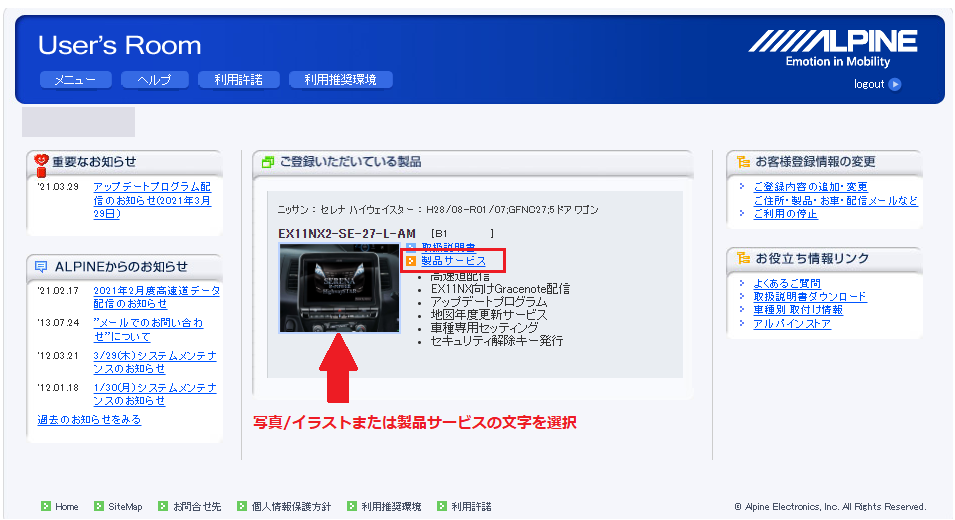The height and width of the screenshot is (520, 955).
Task: Open the よくあるご質問 link
Action: [x=786, y=283]
